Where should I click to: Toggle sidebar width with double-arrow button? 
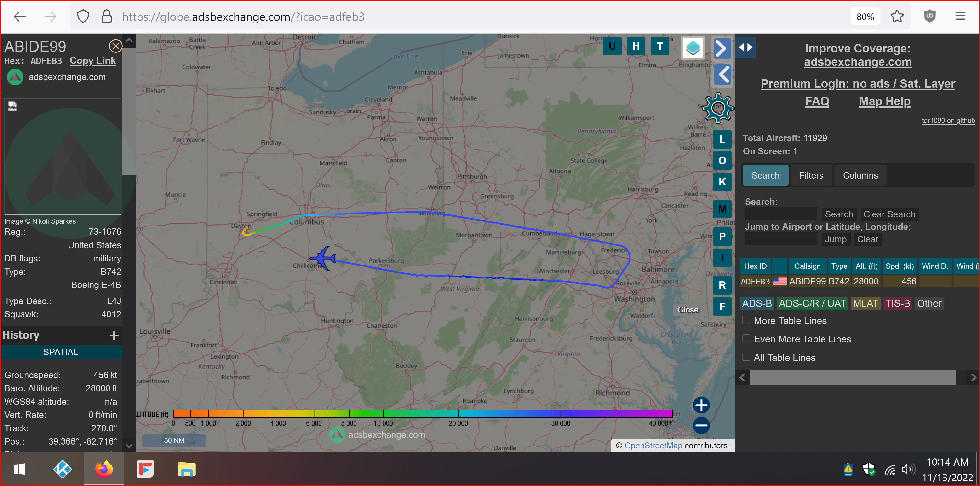tap(746, 47)
